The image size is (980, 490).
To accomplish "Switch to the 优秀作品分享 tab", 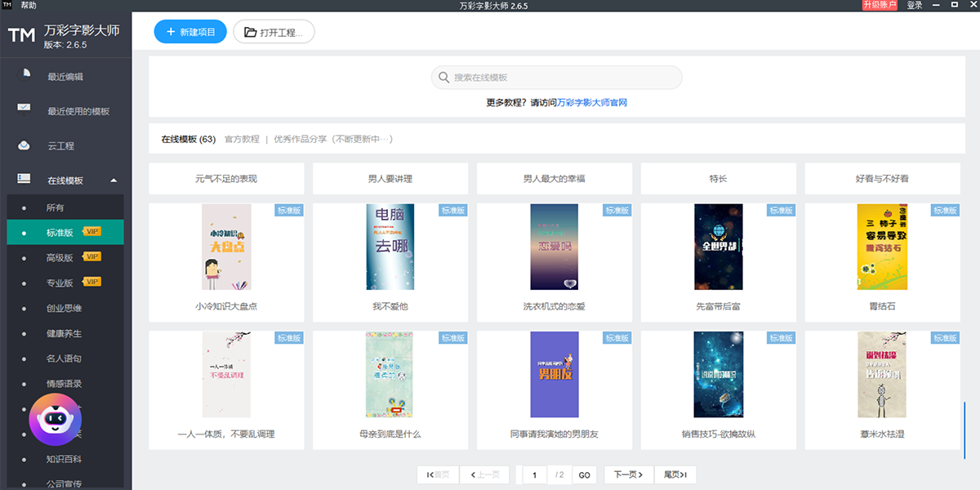I will [333, 140].
